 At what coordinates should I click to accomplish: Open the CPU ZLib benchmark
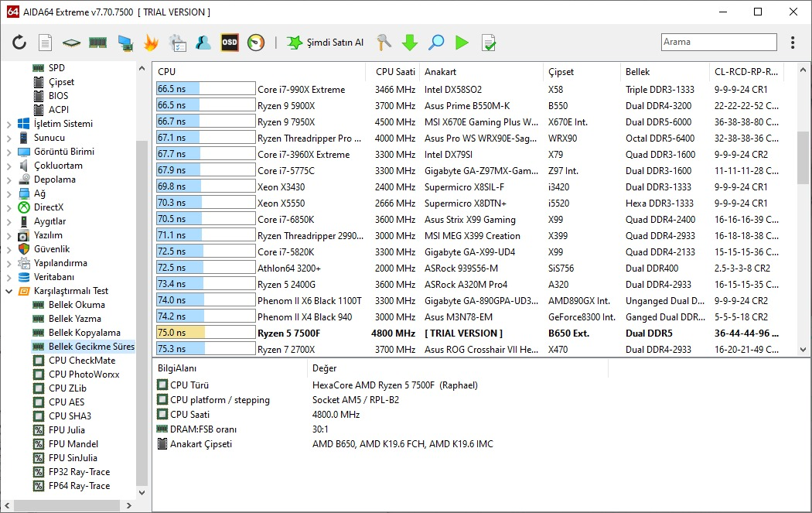(67, 388)
